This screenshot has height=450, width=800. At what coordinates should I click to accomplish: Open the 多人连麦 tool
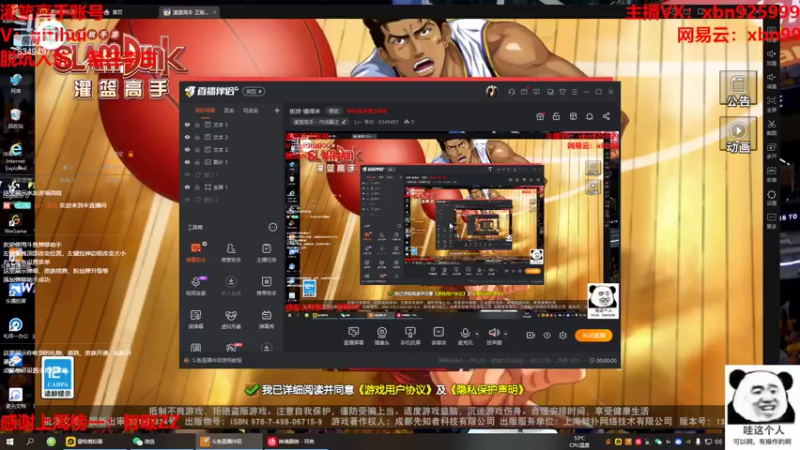point(231,285)
